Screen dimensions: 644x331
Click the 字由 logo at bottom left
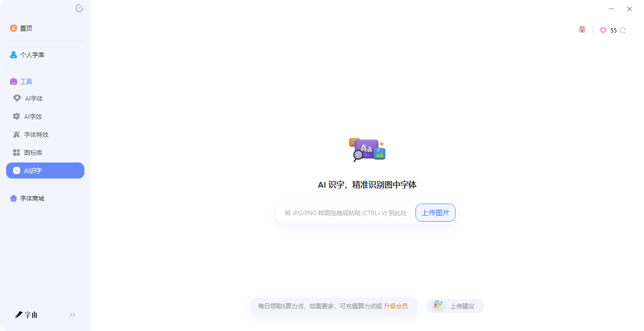(26, 315)
